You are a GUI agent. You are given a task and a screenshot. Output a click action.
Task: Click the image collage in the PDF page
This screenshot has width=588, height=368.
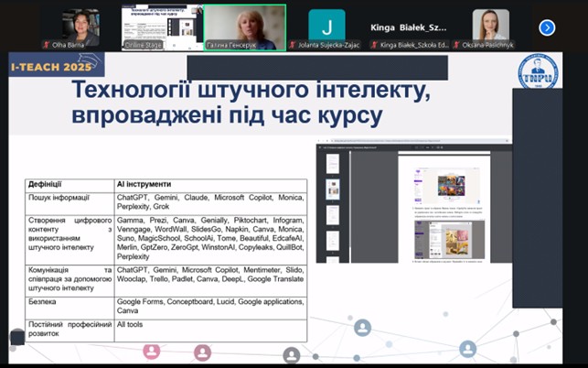452,186
